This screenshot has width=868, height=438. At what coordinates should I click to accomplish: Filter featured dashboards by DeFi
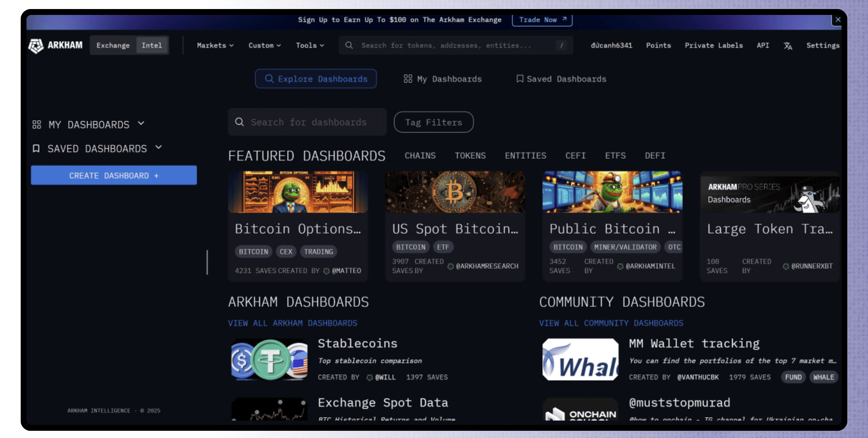[x=655, y=155]
